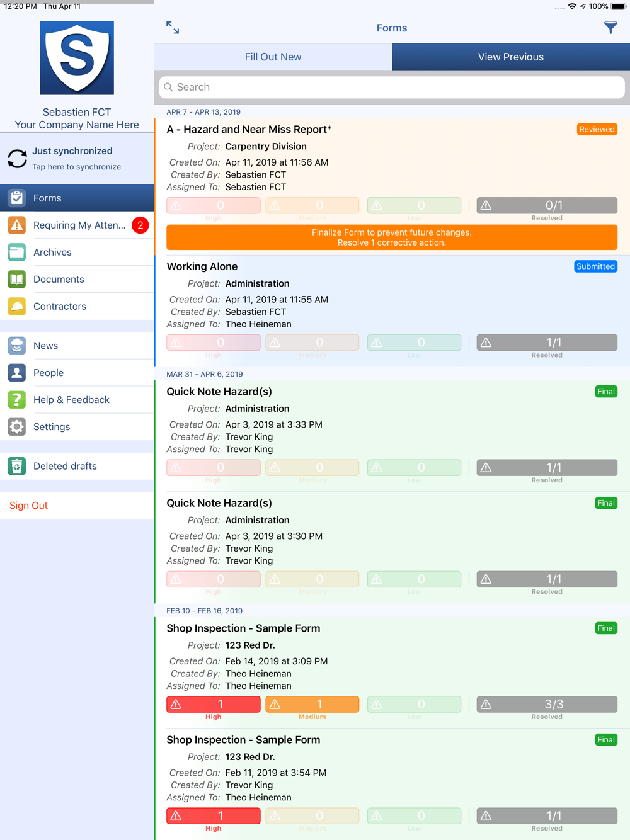Switch to Fill Out New tab
The width and height of the screenshot is (630, 840).
(x=273, y=57)
